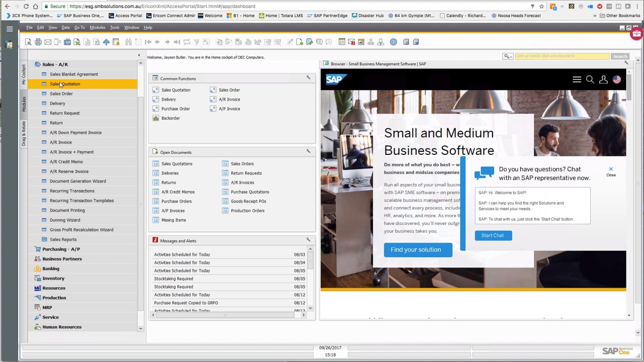Viewport: 644px width, 362px height.
Task: Click the master data search field
Action: coord(561,56)
